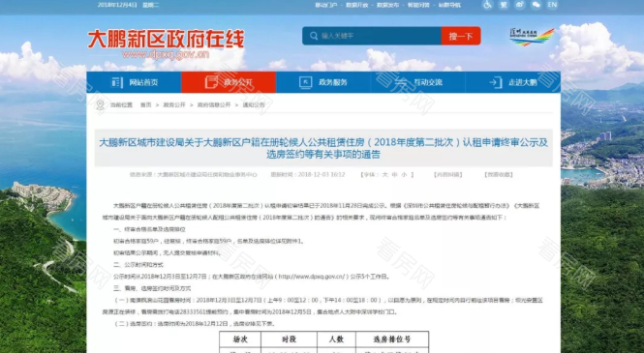
Task: Click the 搜一下 search button
Action: click(x=461, y=36)
